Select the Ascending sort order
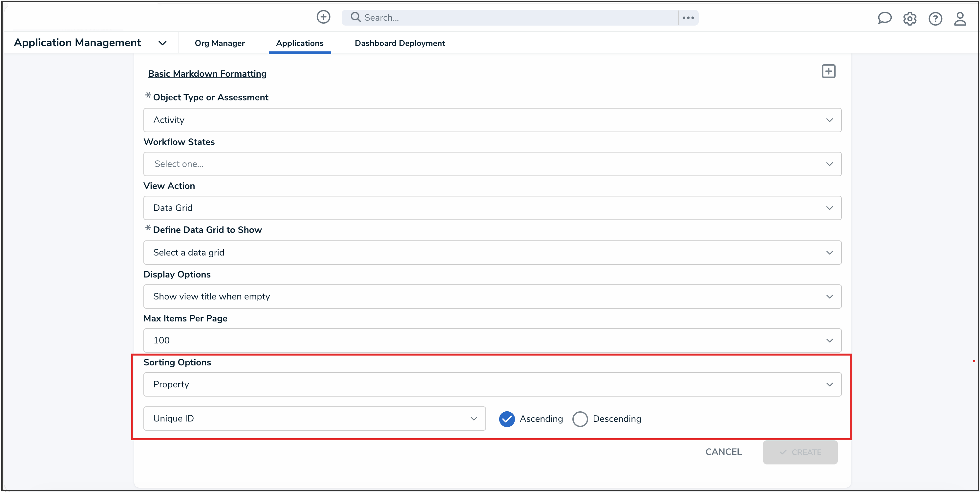Image resolution: width=980 pixels, height=492 pixels. pyautogui.click(x=506, y=419)
